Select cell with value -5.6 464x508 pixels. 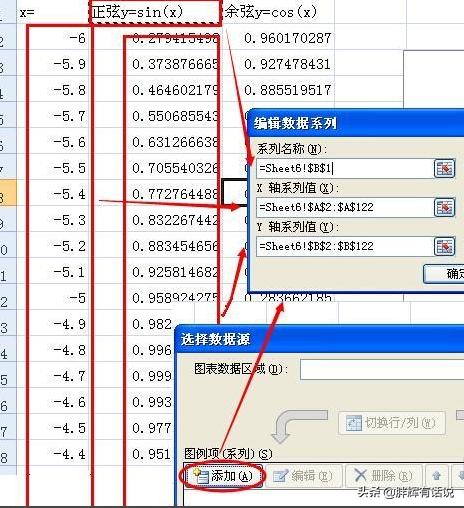pos(53,142)
